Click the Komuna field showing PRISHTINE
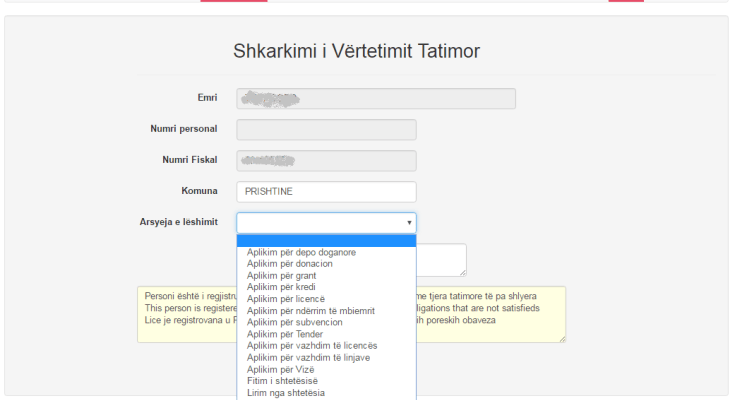This screenshot has height=400, width=735. point(326,192)
